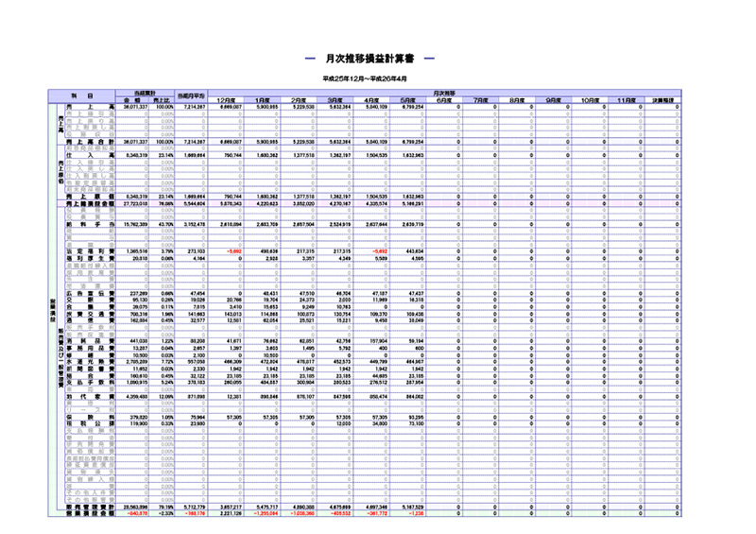This screenshot has width=756, height=534.
Task: Click the 12.09% ratio in 地代家賃 row
Action: (x=166, y=397)
